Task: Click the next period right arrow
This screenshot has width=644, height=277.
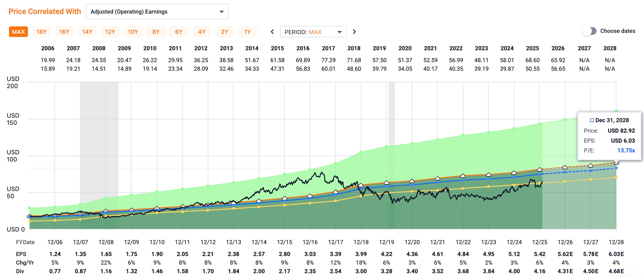Action: pyautogui.click(x=354, y=32)
